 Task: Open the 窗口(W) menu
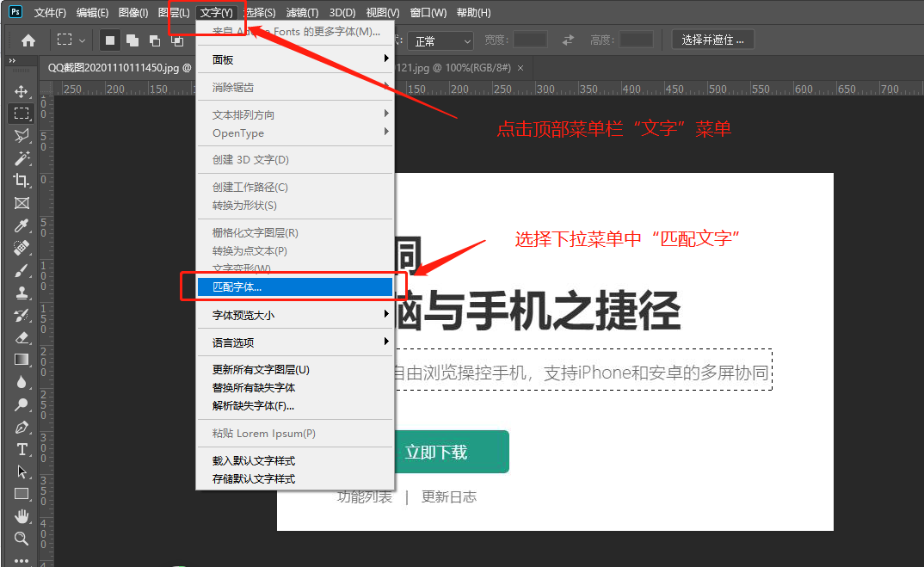(x=428, y=12)
